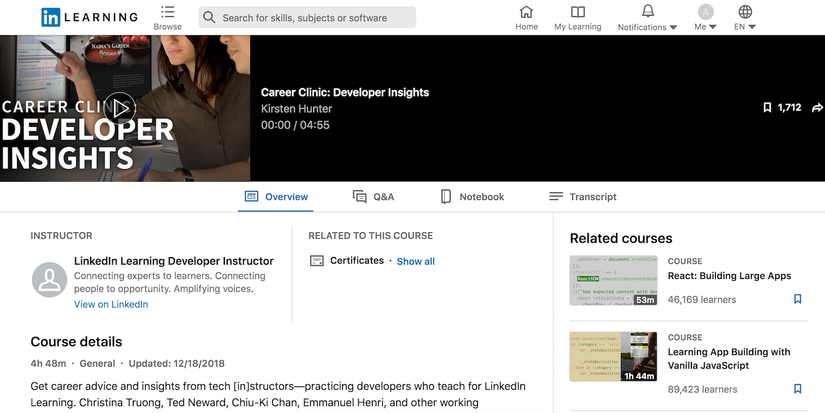Open My Learning book icon
The image size is (825, 413).
click(x=578, y=12)
